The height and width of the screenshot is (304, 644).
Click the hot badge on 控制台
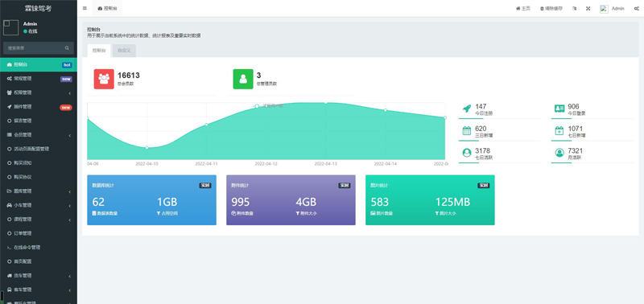(67, 65)
